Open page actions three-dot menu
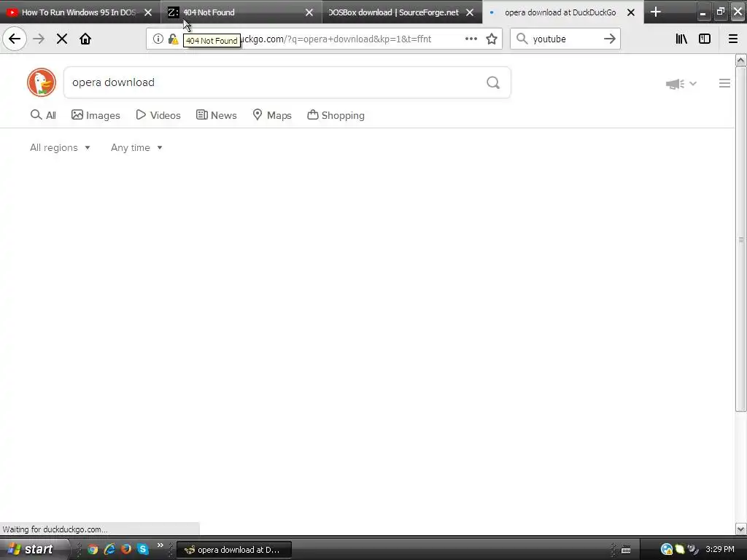Screen dimensions: 747x560 (x=471, y=39)
